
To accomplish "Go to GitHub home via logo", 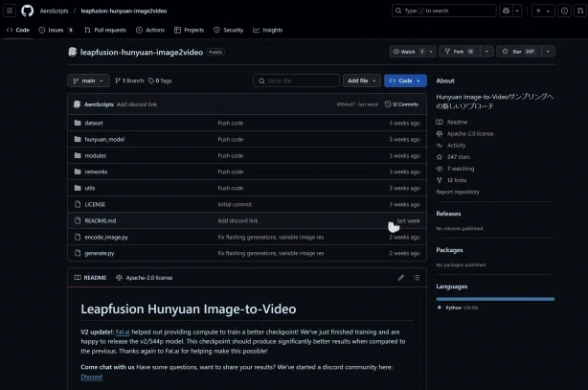I will coord(27,11).
